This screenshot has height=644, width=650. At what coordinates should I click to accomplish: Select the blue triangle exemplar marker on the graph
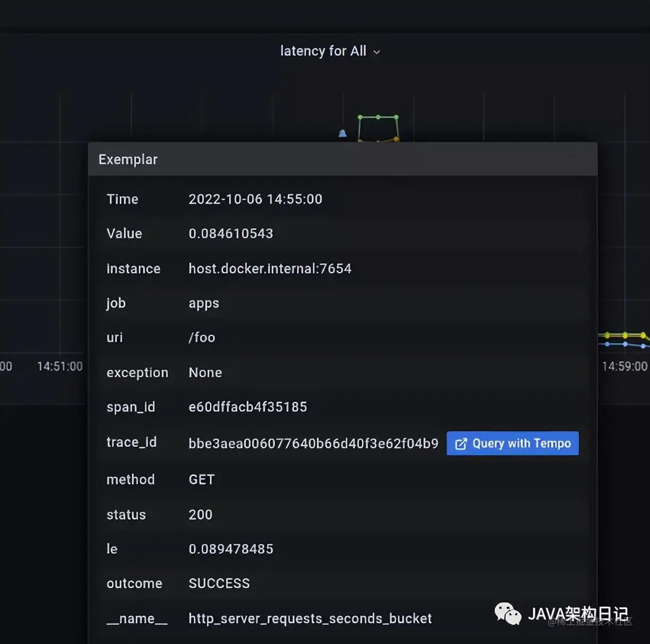click(x=343, y=133)
